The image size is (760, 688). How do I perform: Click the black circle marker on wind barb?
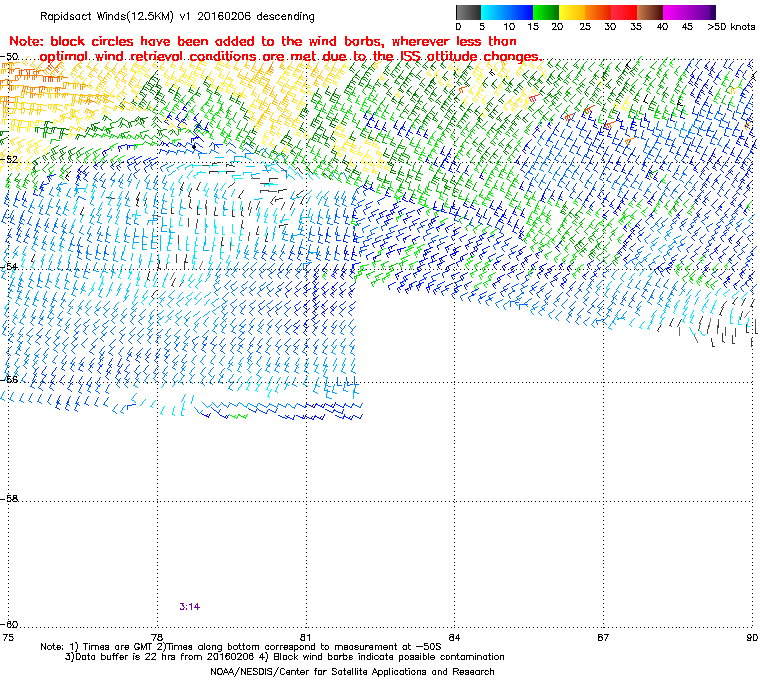point(194,146)
